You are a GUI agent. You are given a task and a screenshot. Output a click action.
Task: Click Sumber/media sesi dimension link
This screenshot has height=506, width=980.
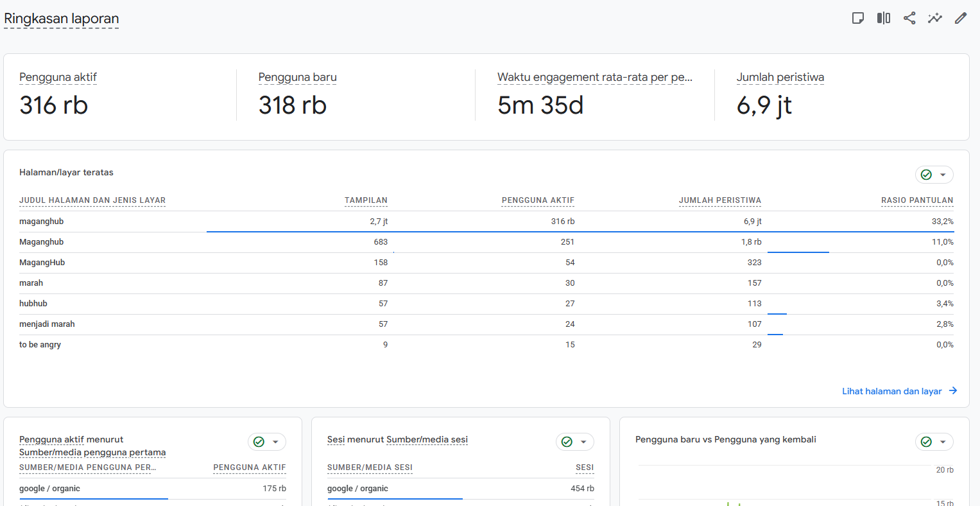tap(427, 440)
